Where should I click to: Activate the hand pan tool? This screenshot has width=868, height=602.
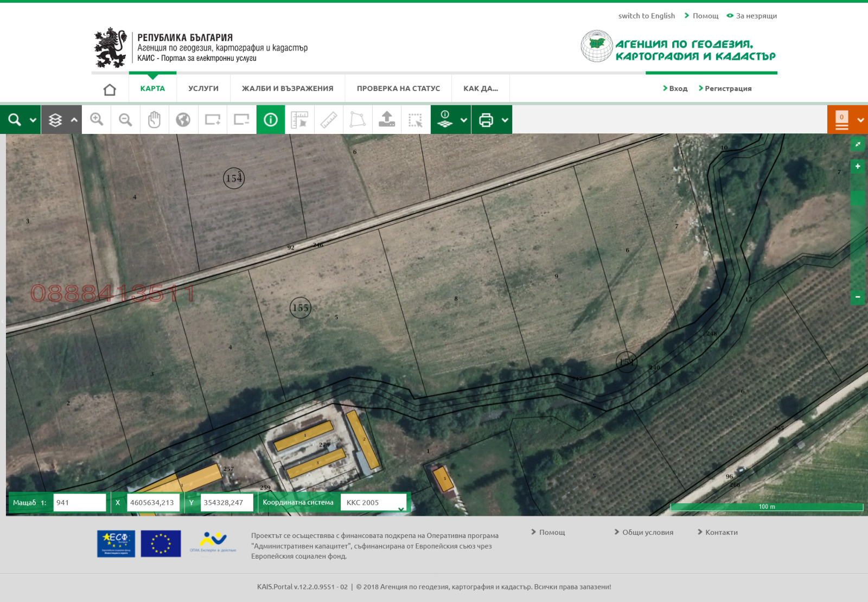tap(155, 119)
